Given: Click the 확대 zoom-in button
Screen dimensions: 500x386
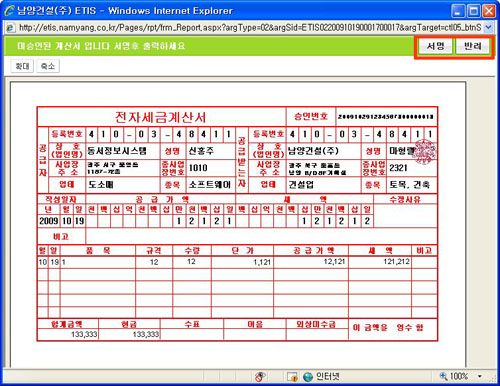Looking at the screenshot, I should click(x=22, y=66).
